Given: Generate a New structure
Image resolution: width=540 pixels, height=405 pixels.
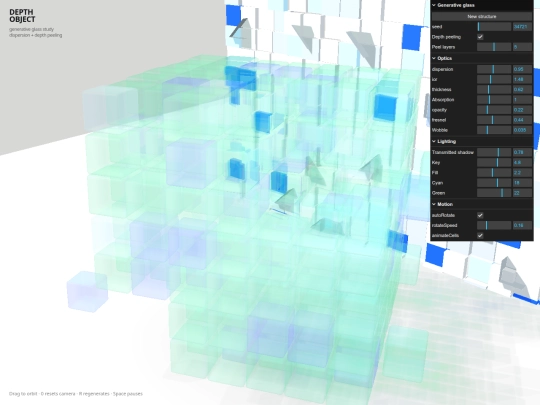Looking at the screenshot, I should (x=482, y=16).
